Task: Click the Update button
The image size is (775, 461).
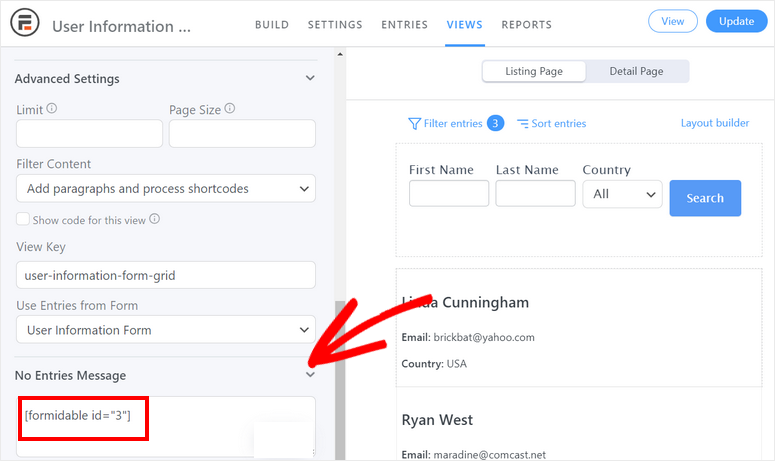Action: [736, 21]
